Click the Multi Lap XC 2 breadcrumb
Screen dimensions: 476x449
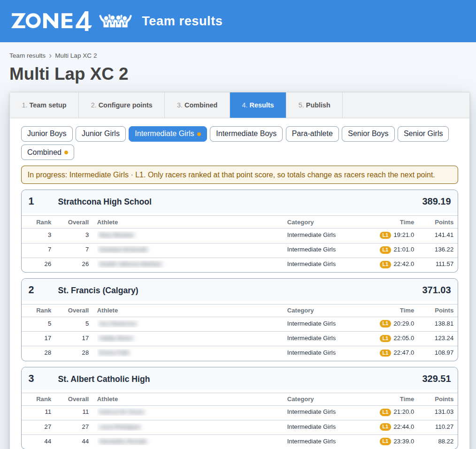pos(76,55)
